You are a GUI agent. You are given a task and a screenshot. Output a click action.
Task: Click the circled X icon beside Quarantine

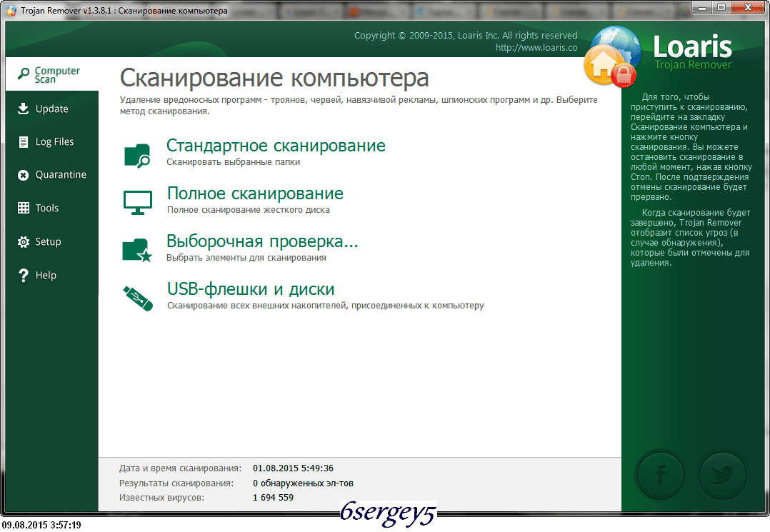pyautogui.click(x=23, y=175)
